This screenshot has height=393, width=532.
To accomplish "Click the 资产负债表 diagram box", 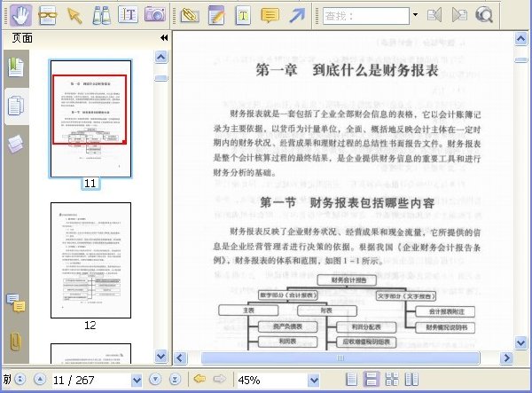I will point(287,326).
